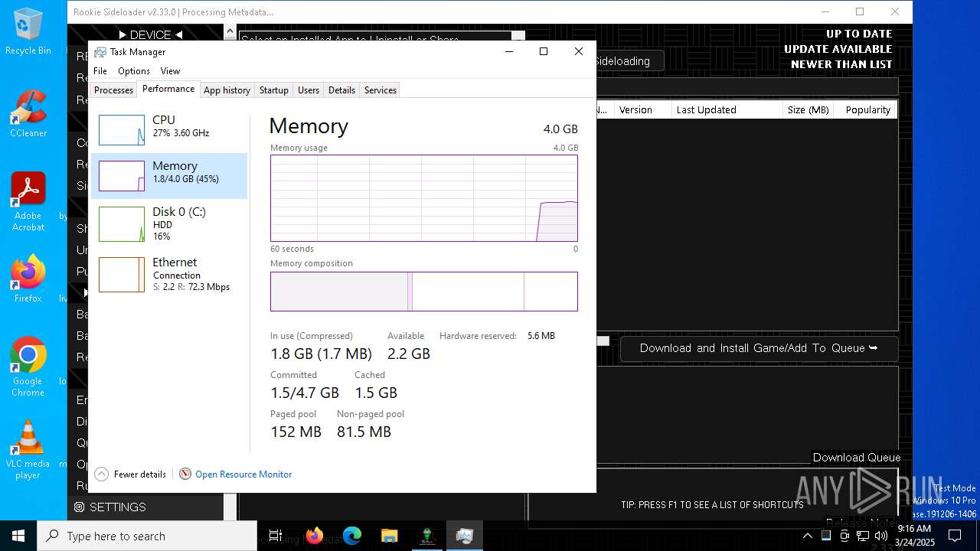Launch CCleaner from the desktop
This screenshot has width=980, height=551.
(x=28, y=113)
